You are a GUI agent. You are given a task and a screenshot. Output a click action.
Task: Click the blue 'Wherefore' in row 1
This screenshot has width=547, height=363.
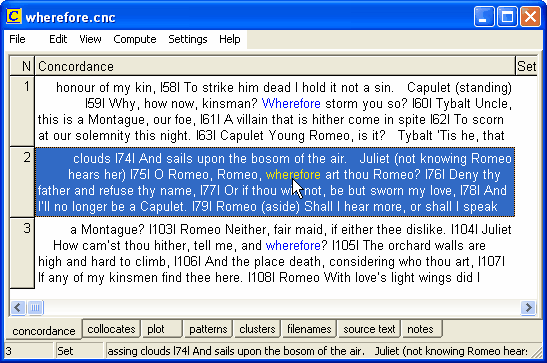coord(291,104)
